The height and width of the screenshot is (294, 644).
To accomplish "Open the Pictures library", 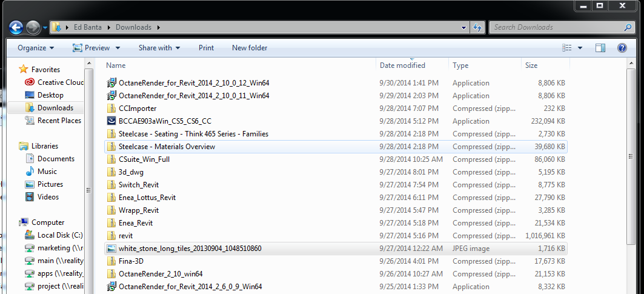I will (44, 184).
